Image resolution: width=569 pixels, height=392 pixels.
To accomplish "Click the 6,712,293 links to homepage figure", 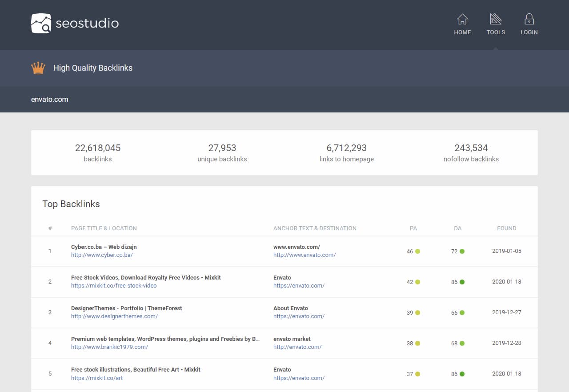I will (347, 148).
